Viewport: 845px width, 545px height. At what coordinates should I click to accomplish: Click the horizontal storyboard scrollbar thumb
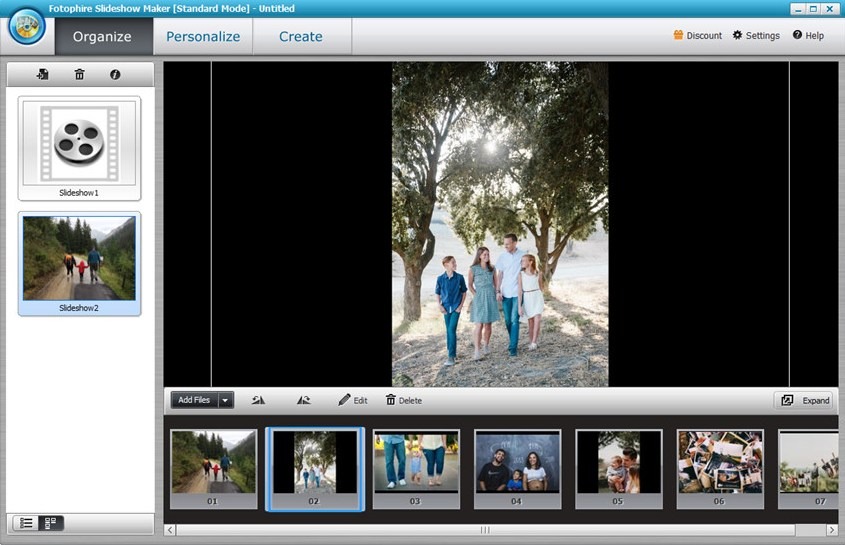click(x=486, y=530)
